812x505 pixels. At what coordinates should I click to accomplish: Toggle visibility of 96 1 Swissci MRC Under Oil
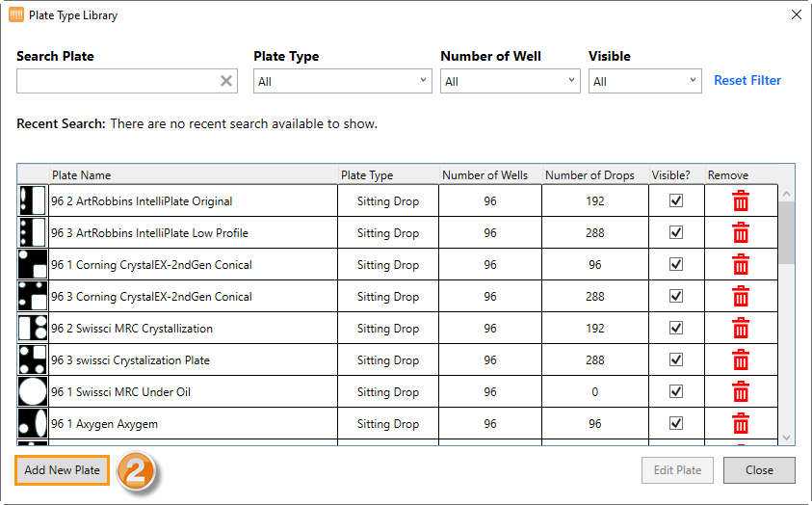pyautogui.click(x=676, y=392)
